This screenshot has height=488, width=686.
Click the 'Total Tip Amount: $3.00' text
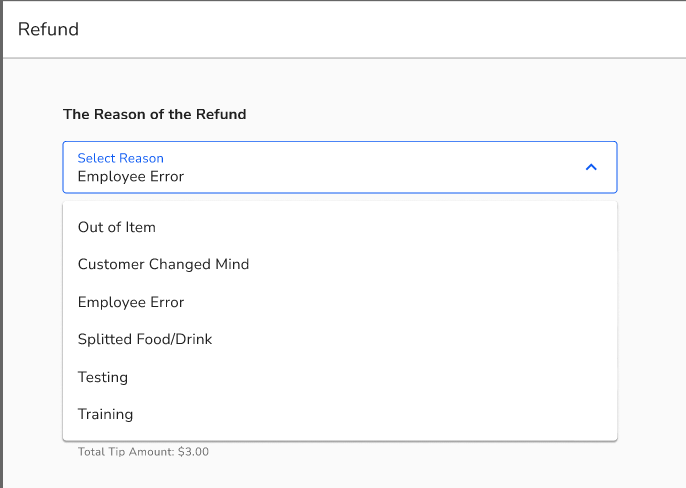click(143, 452)
